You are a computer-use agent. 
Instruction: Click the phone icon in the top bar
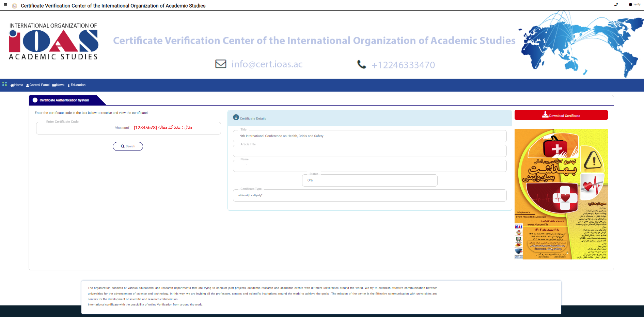(x=616, y=4)
